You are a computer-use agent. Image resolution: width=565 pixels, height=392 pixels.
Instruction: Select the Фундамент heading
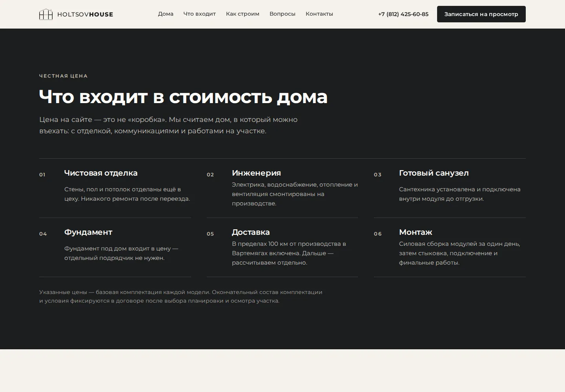click(88, 232)
